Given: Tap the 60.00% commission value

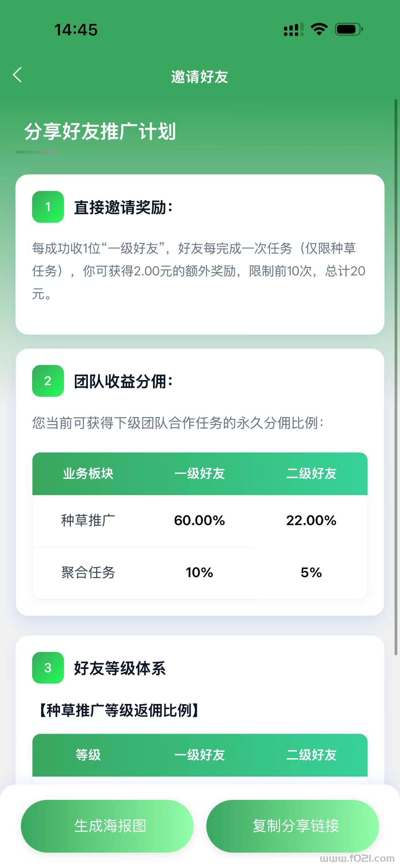Looking at the screenshot, I should pyautogui.click(x=199, y=520).
